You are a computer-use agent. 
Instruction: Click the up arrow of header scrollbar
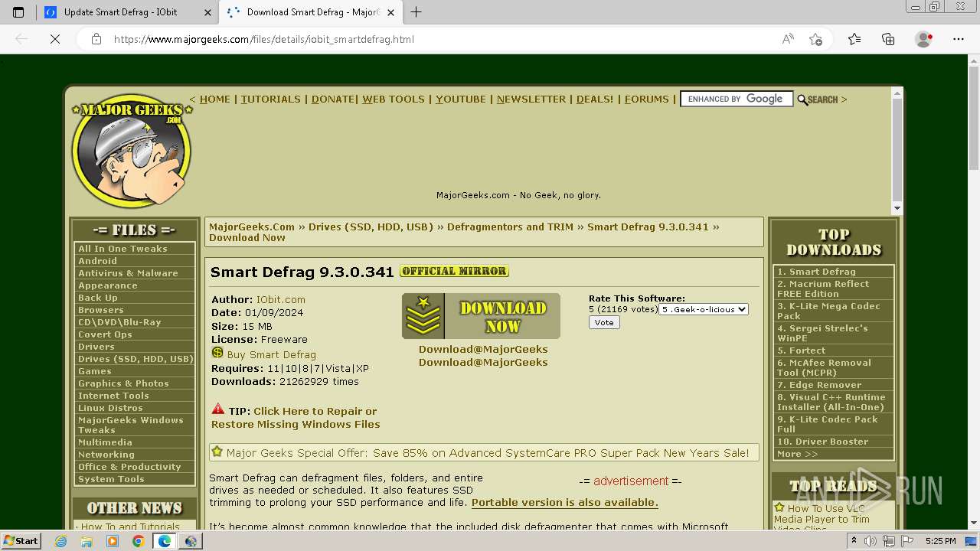[x=897, y=93]
